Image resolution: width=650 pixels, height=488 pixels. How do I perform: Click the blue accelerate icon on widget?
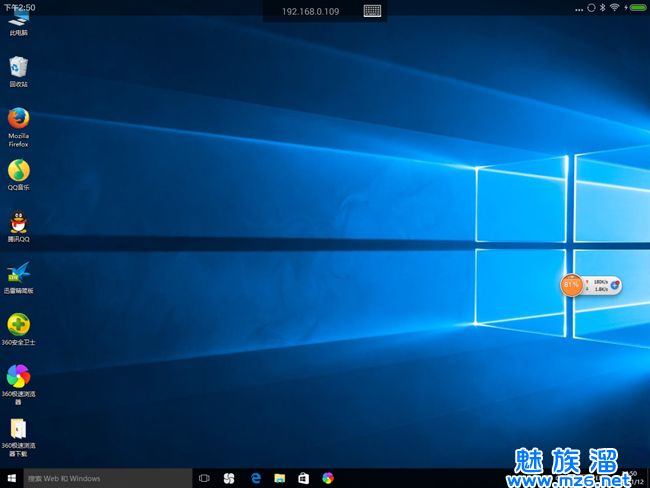pyautogui.click(x=615, y=285)
